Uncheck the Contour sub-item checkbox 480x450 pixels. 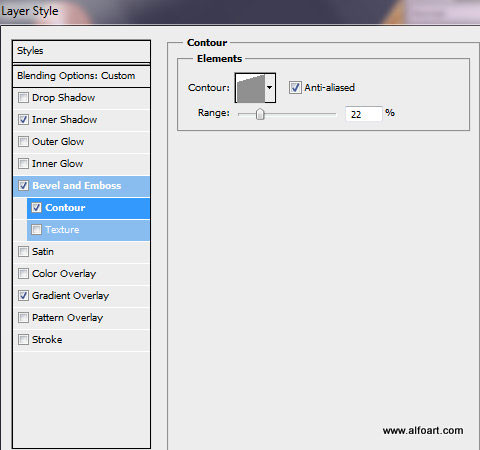pos(36,208)
